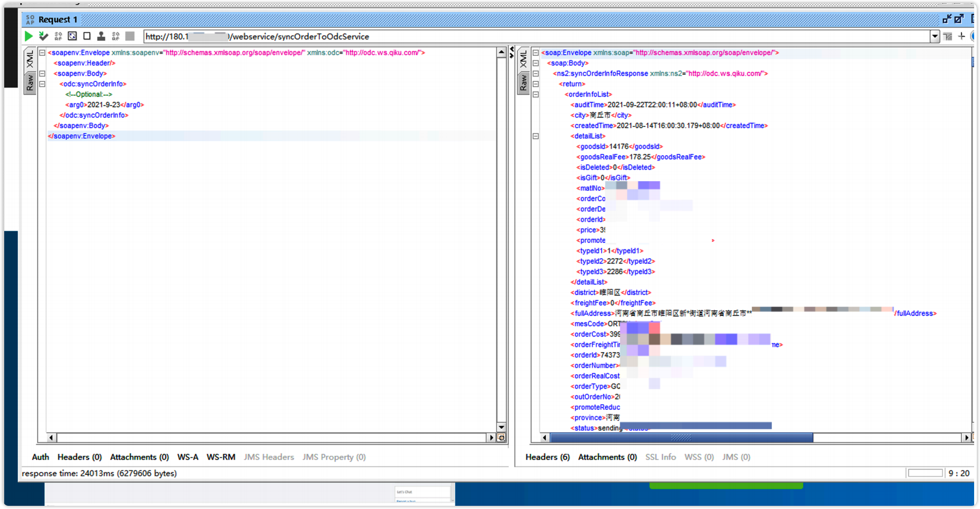This screenshot has height=509, width=980.
Task: Open the Auth tab
Action: [x=40, y=457]
